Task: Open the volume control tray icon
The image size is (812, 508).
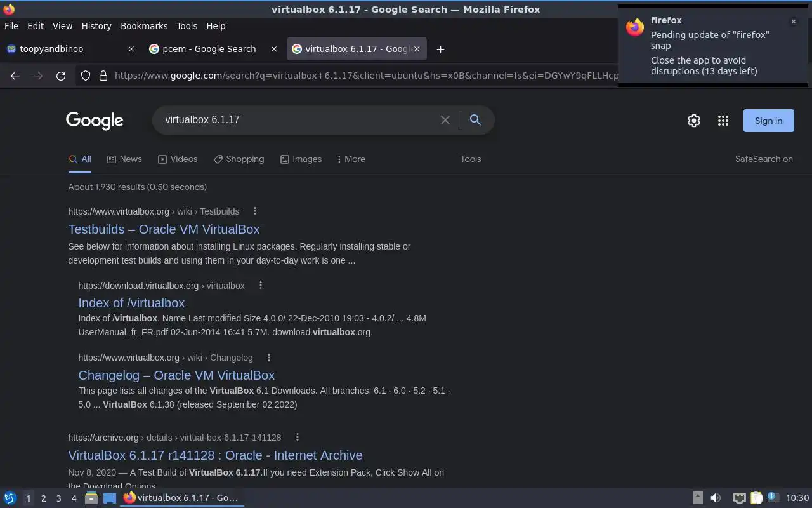Action: [716, 498]
